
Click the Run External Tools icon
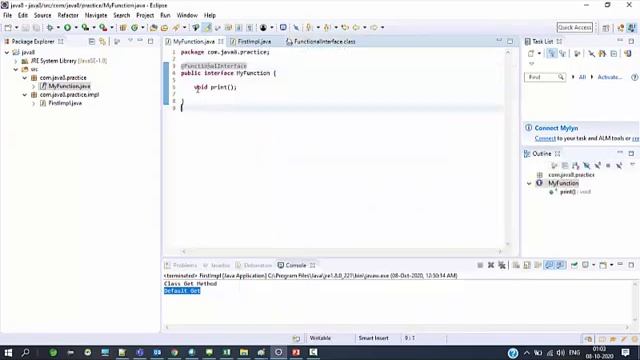(103, 28)
